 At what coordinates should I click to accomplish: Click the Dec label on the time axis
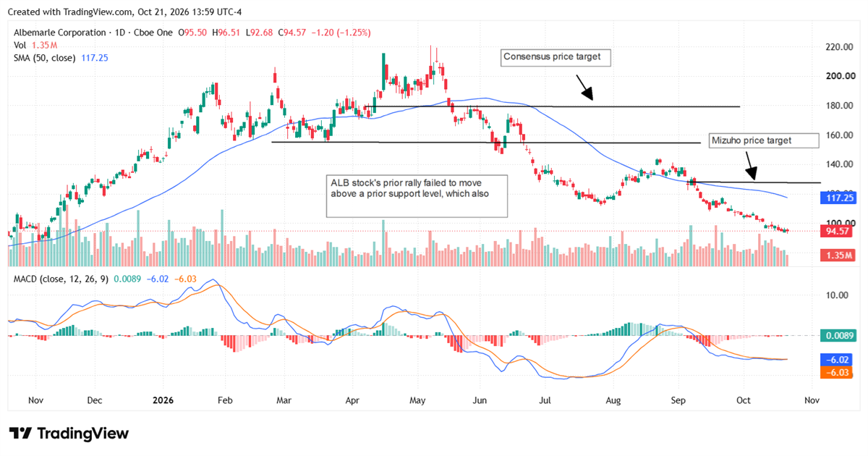pos(94,399)
